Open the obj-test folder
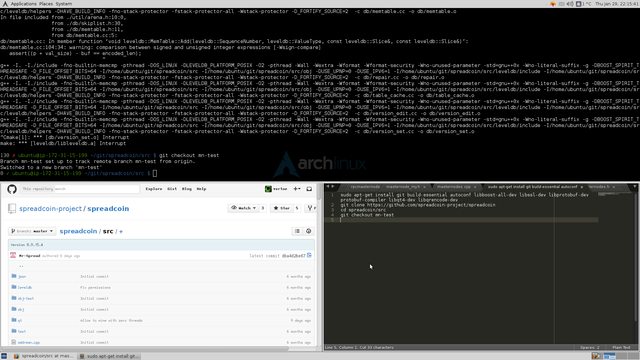This screenshot has width=640, height=360. click(x=26, y=299)
